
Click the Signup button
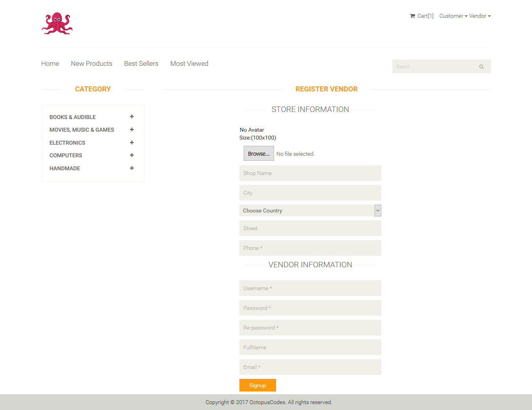258,385
